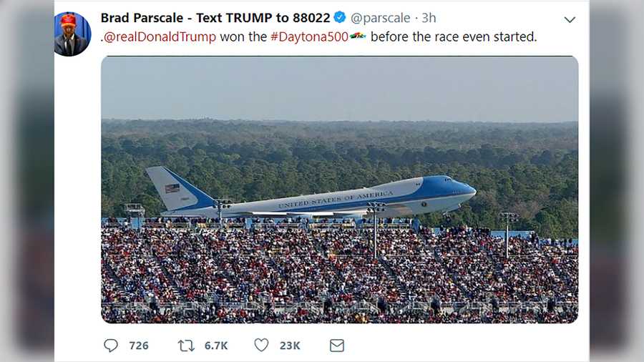Retweet using the retweet arrows icon
Viewport: 644px width, 362px height.
point(186,346)
